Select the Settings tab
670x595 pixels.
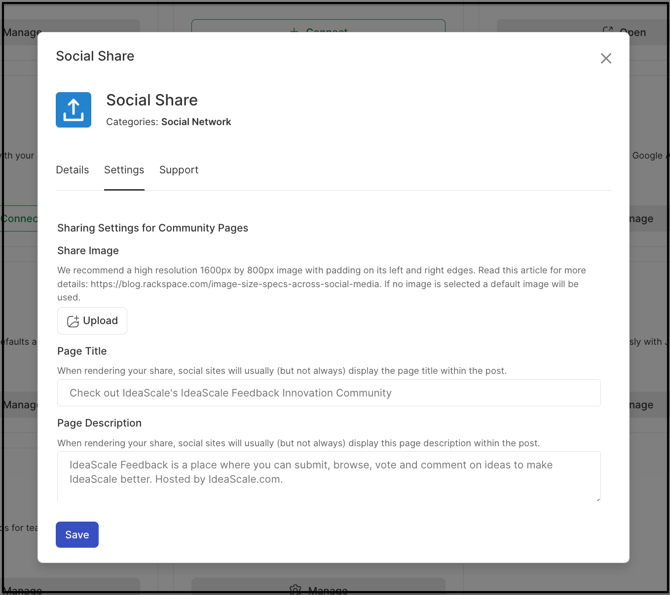point(124,170)
